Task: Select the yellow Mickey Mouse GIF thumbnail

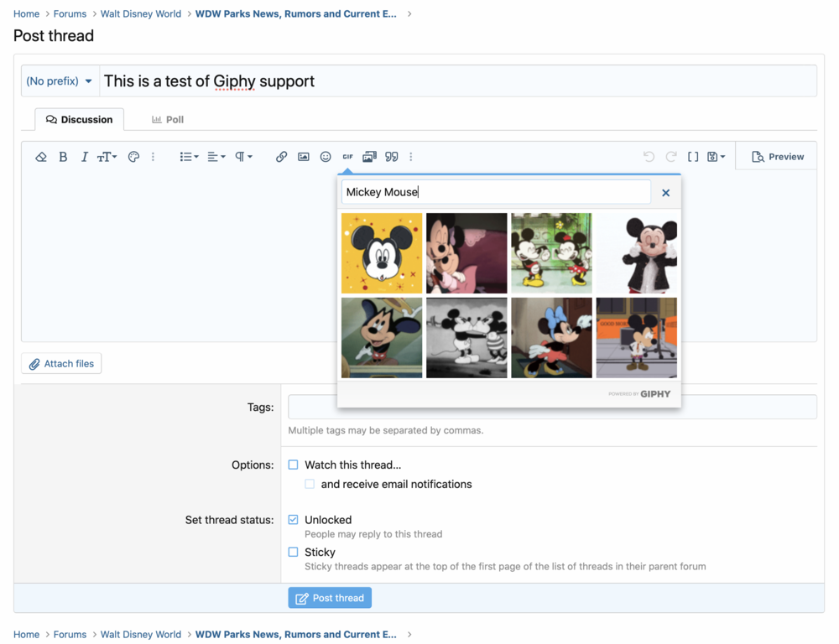Action: pyautogui.click(x=382, y=253)
